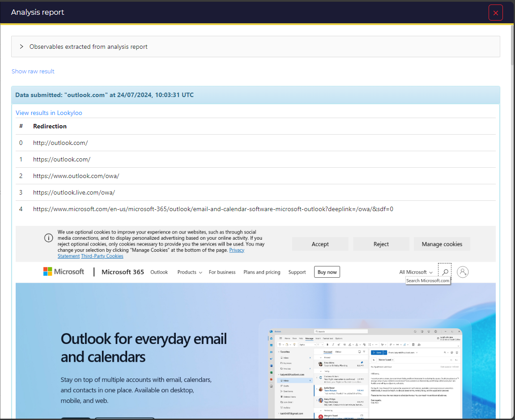Select the http://outlook.com/ redirection row
The height and width of the screenshot is (420, 515).
pos(255,143)
